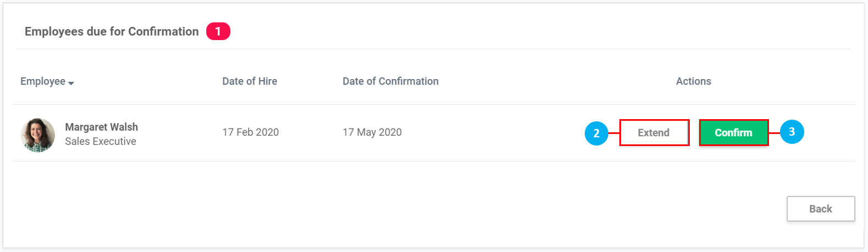Click the Actions column header
Image resolution: width=868 pixels, height=252 pixels.
click(693, 81)
